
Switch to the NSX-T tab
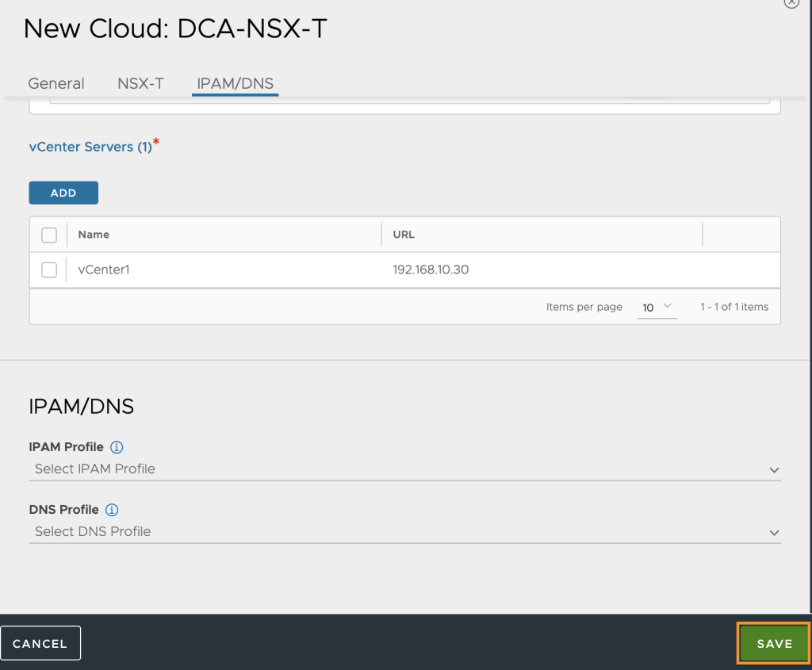tap(140, 83)
